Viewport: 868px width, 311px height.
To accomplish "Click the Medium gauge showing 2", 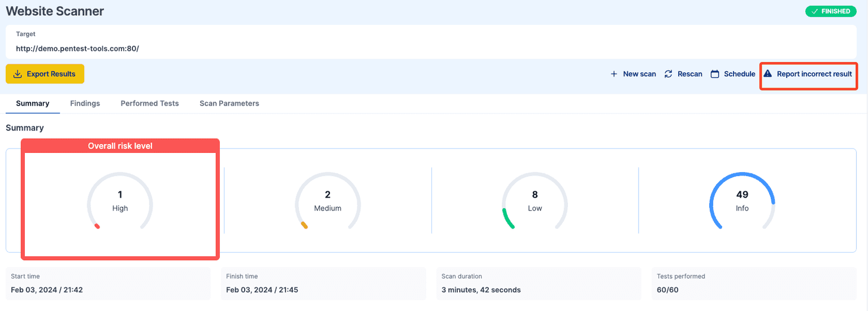I will click(328, 202).
